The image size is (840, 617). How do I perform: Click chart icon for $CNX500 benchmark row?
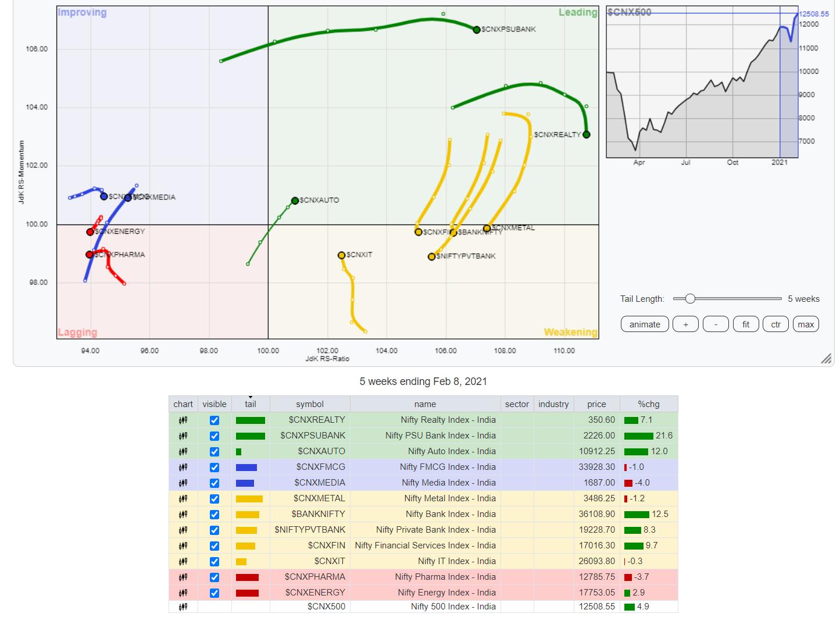click(183, 607)
